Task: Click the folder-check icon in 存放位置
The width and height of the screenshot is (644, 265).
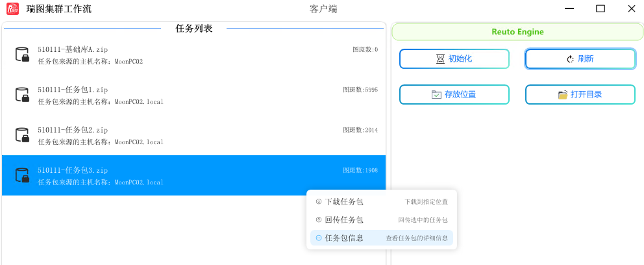Action: [x=436, y=95]
